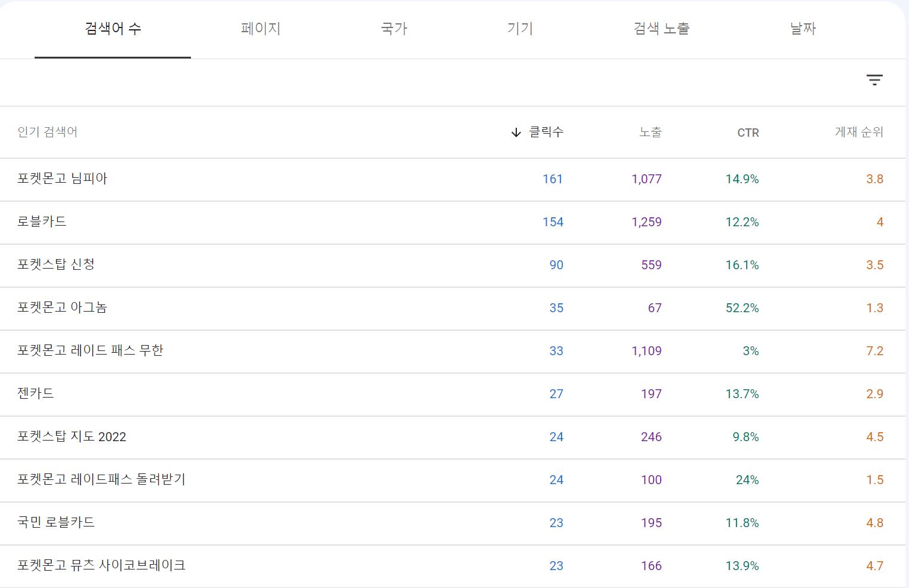Viewport: 909px width, 588px height.
Task: Select the query 로블카드
Action: (42, 221)
